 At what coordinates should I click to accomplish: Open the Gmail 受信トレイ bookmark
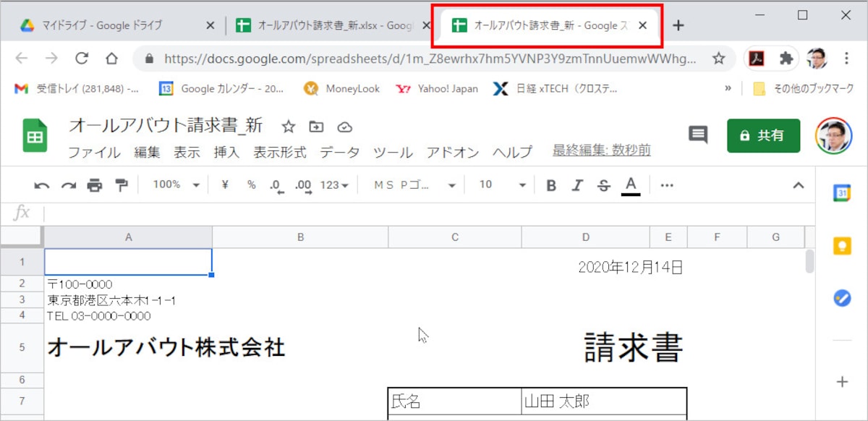coord(77,88)
